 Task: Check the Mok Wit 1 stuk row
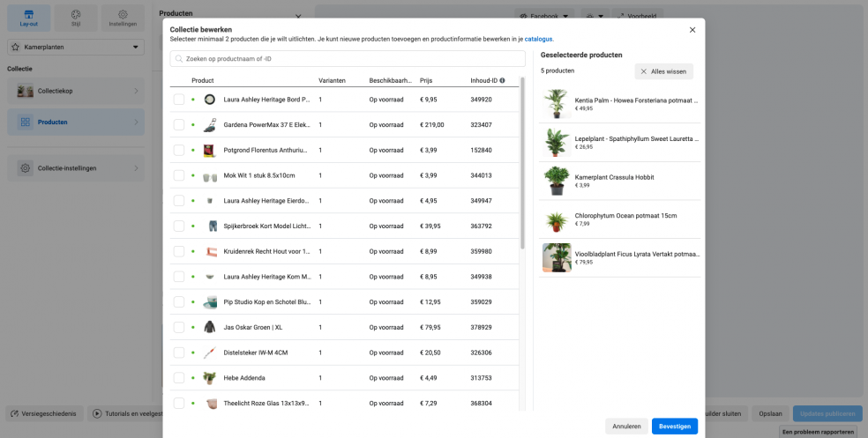(179, 175)
